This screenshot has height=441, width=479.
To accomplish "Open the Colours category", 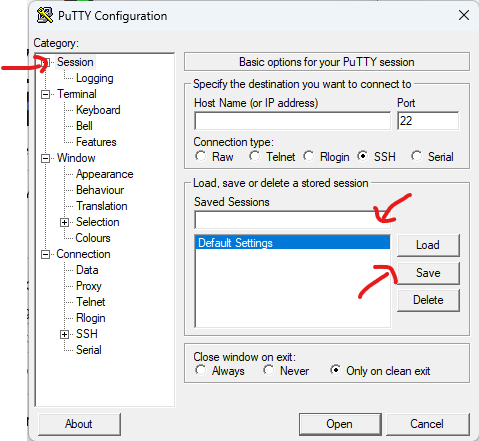I will (x=93, y=238).
